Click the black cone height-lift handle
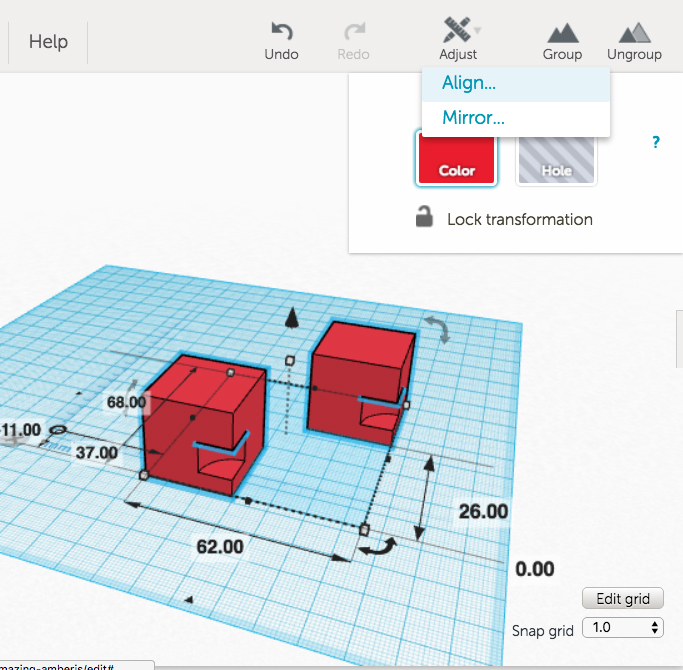The width and height of the screenshot is (683, 670). 292,318
